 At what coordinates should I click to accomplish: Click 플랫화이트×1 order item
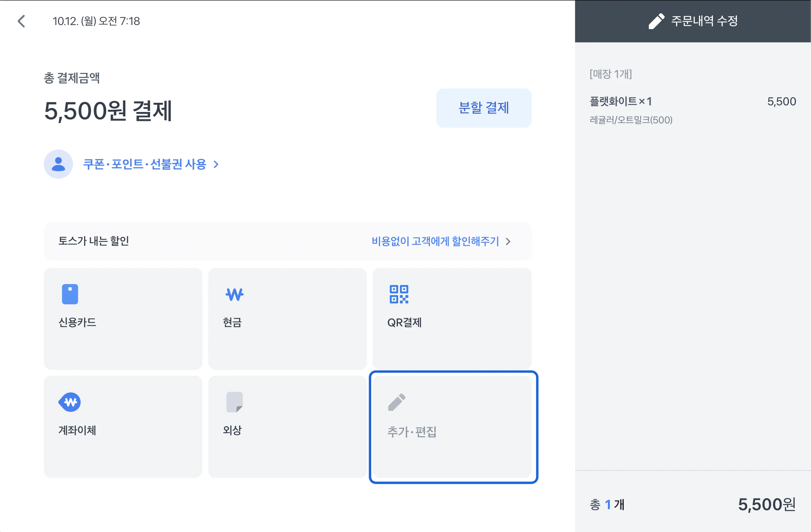[x=621, y=101]
